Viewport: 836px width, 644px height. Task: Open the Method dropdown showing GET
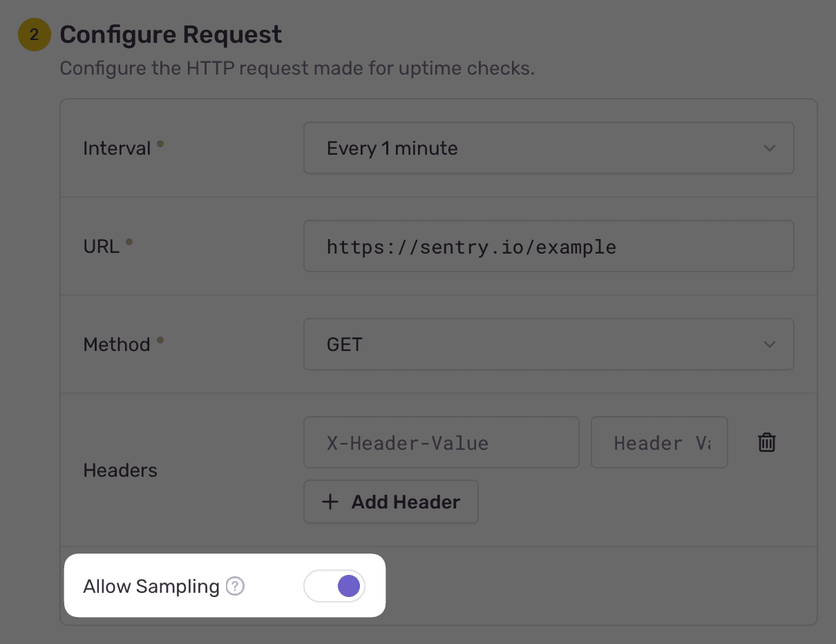[x=549, y=344]
